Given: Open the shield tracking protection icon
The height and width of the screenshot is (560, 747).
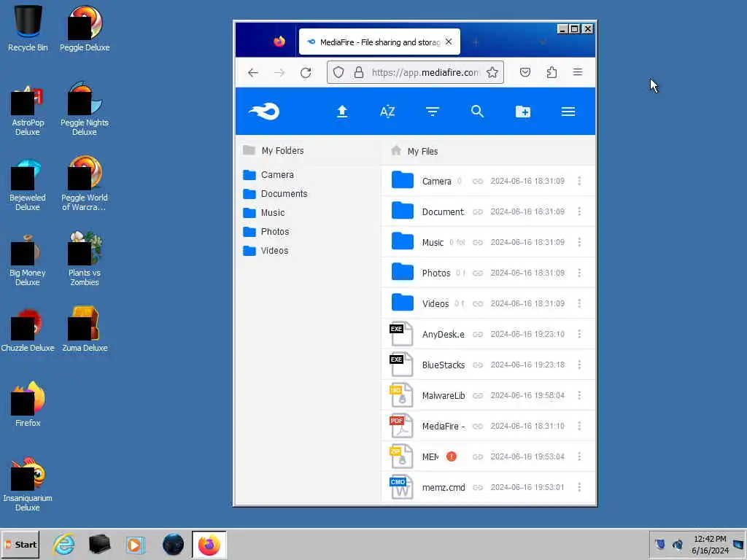Looking at the screenshot, I should [338, 72].
